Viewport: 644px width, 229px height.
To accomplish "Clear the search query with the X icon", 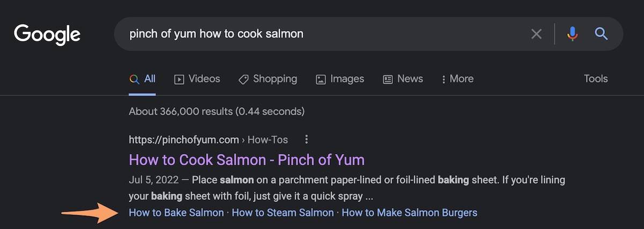I will click(536, 34).
